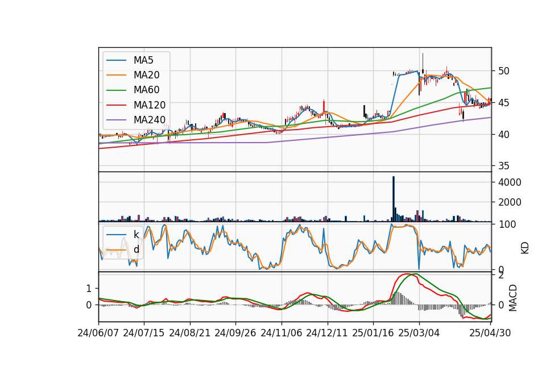Click the volume axis value 2000
This screenshot has height=392, width=546.
coord(510,202)
